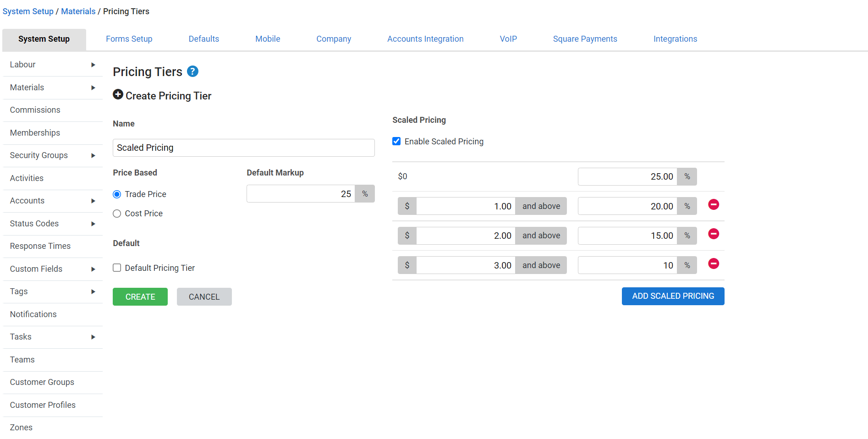
Task: Switch to the Forms Setup tab
Action: [x=129, y=39]
